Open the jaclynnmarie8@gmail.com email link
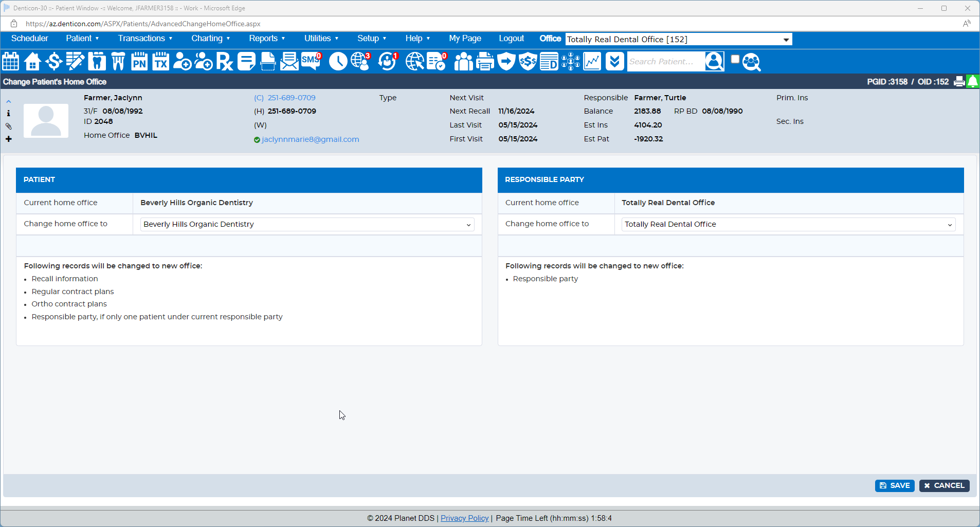 [311, 139]
